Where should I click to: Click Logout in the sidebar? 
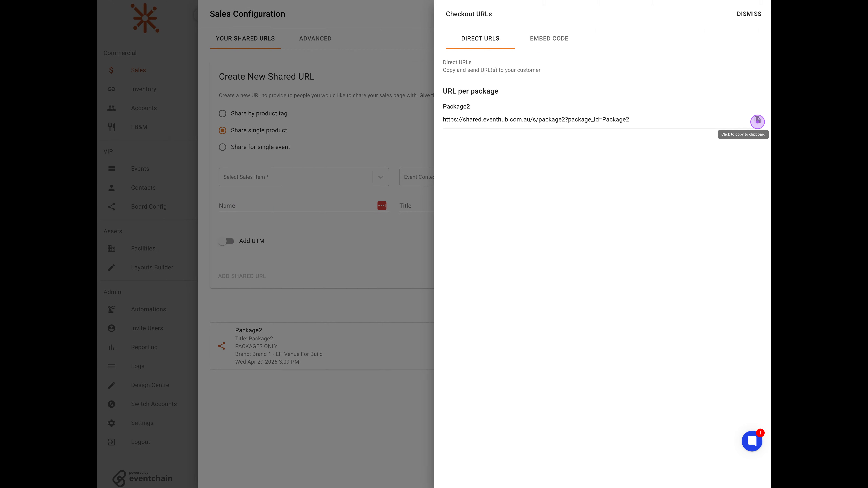pos(141,442)
